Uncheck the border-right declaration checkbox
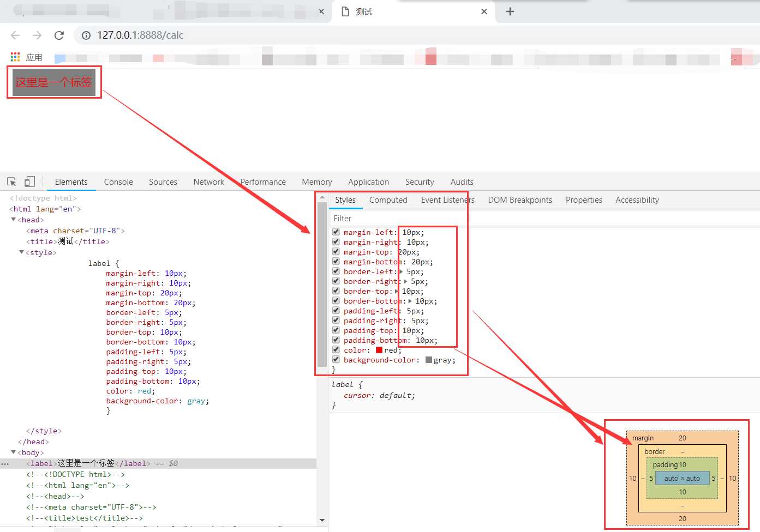Image resolution: width=760 pixels, height=532 pixels. click(336, 281)
